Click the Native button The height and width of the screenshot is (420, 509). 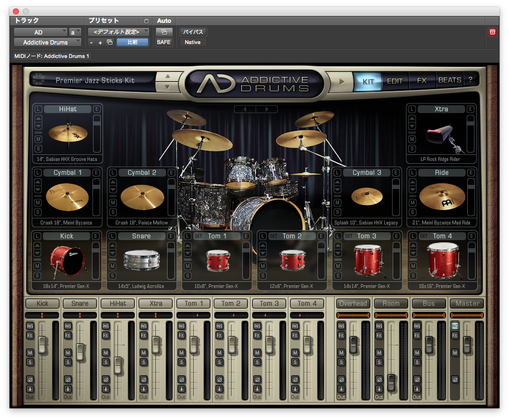pyautogui.click(x=193, y=42)
